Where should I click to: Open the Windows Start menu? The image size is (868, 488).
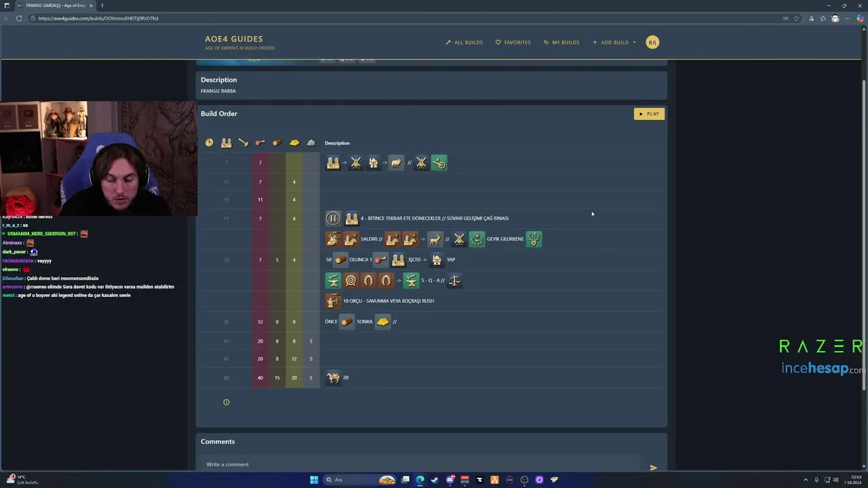314,480
